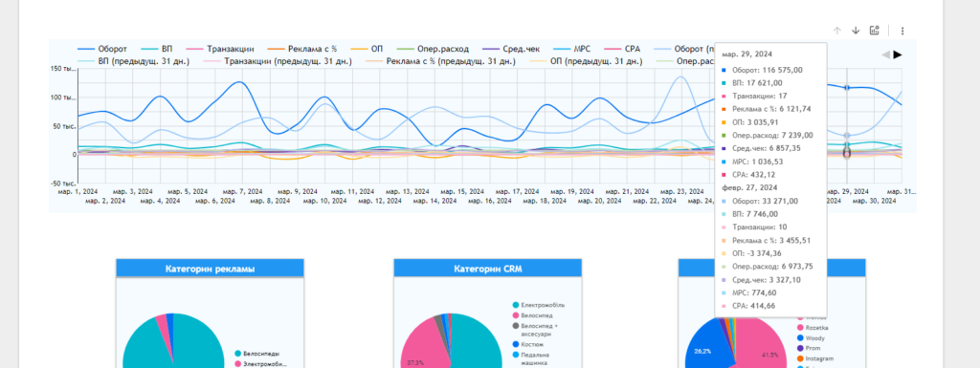
Task: Select Електромобіль legend item in CRM pie
Action: click(538, 305)
